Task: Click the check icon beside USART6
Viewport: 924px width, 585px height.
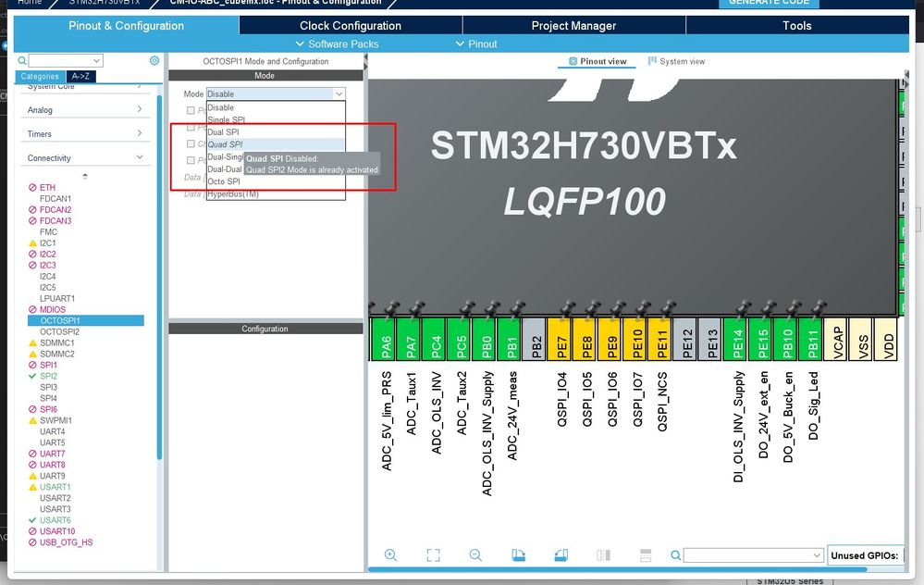Action: point(32,520)
